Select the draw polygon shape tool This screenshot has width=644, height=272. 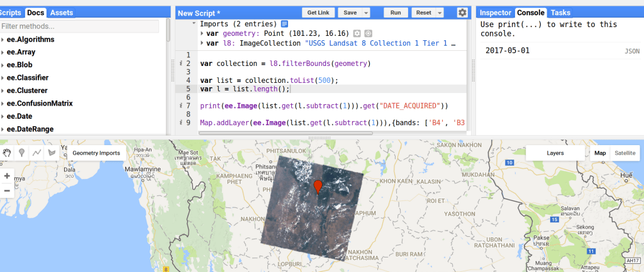pyautogui.click(x=52, y=153)
